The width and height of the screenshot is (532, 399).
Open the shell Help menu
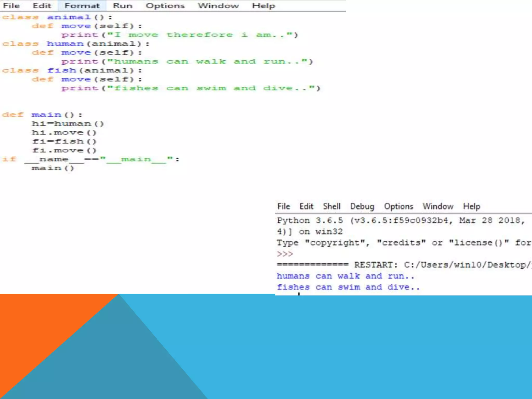471,206
